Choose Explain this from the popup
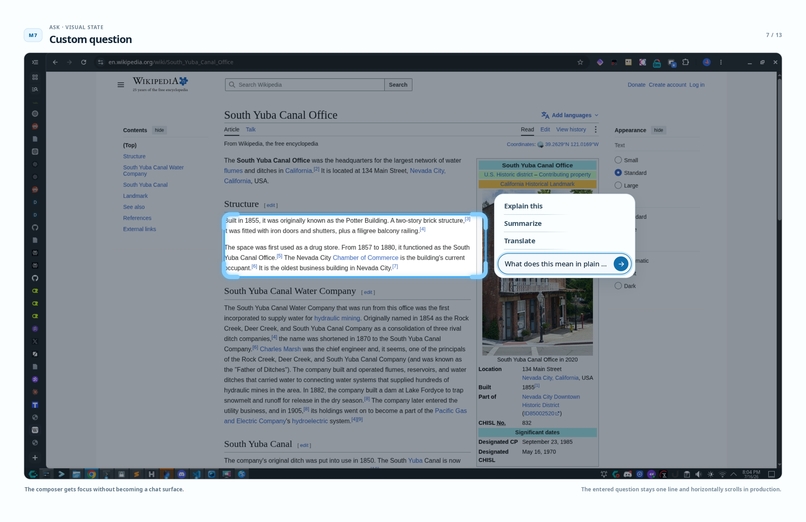The image size is (806, 522). pyautogui.click(x=523, y=206)
